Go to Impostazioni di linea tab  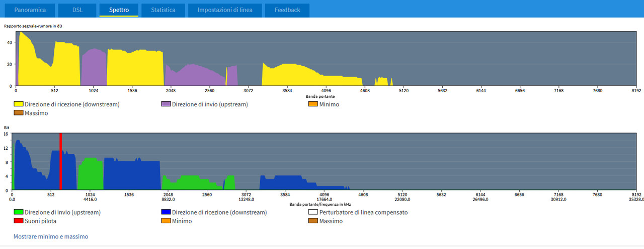pyautogui.click(x=224, y=10)
